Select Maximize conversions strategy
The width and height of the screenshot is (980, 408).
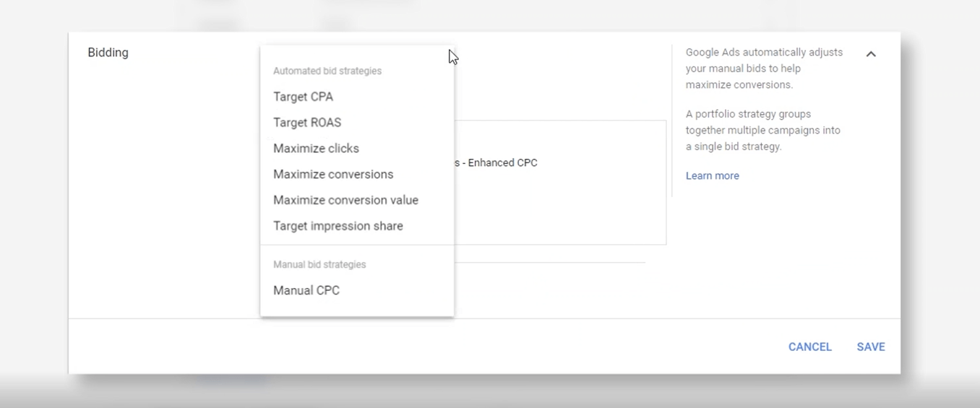pyautogui.click(x=333, y=175)
